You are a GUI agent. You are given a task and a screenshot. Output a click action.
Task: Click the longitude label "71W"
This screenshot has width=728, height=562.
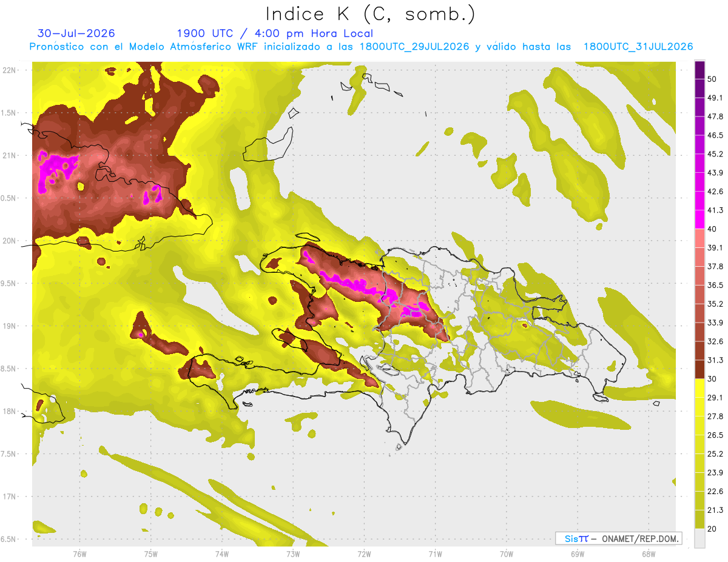click(435, 554)
